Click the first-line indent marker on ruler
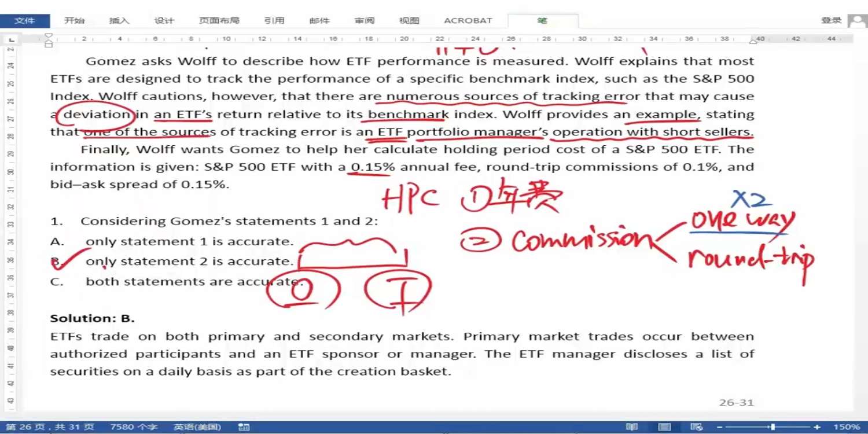The width and height of the screenshot is (868, 434). point(49,36)
